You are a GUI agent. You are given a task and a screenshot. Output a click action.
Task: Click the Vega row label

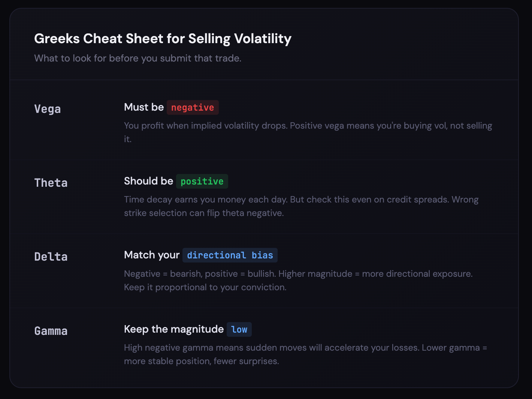(x=48, y=109)
